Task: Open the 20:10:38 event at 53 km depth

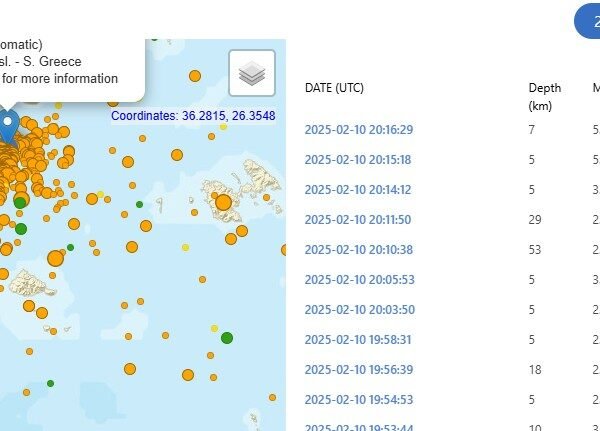Action: coord(358,249)
